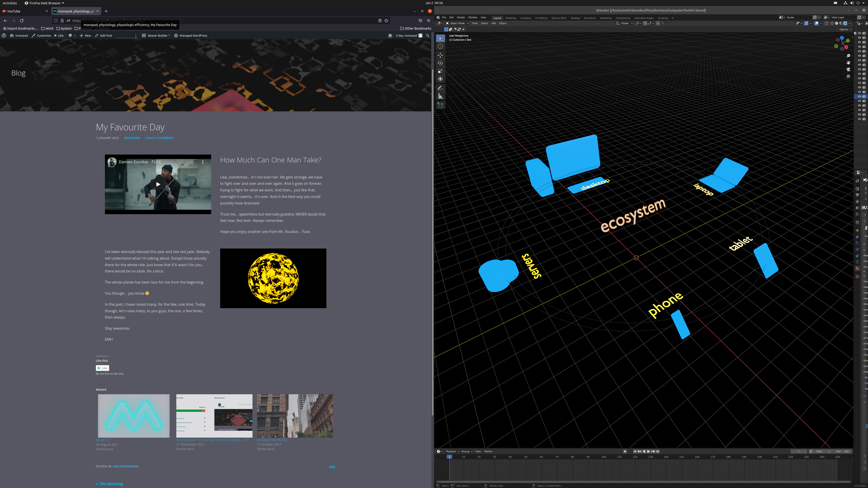
Task: Click the Blender logo menu icon
Action: click(x=438, y=18)
